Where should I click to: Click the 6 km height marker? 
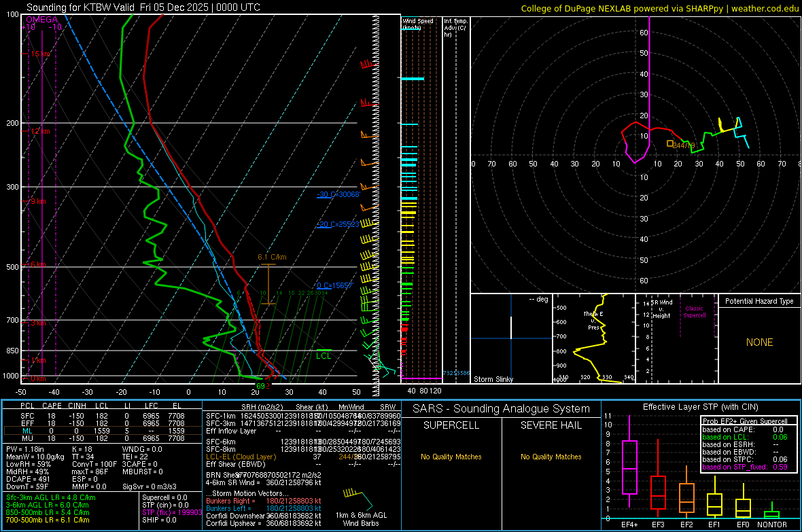38,264
